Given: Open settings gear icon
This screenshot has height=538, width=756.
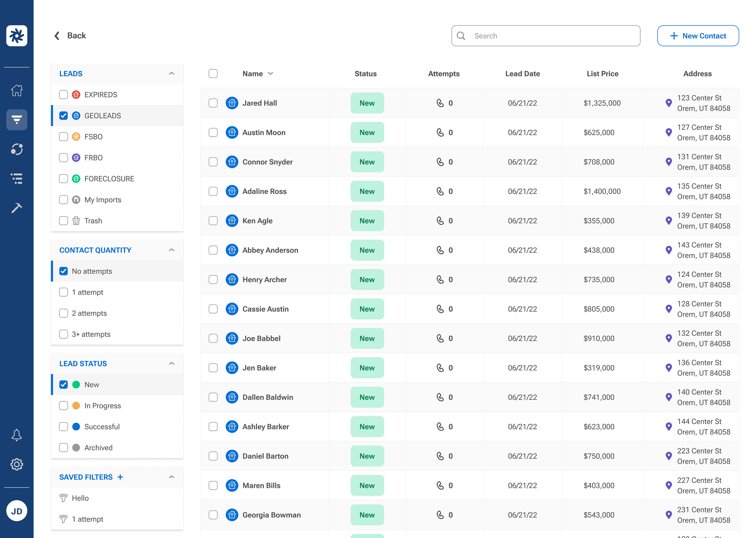Looking at the screenshot, I should tap(17, 464).
